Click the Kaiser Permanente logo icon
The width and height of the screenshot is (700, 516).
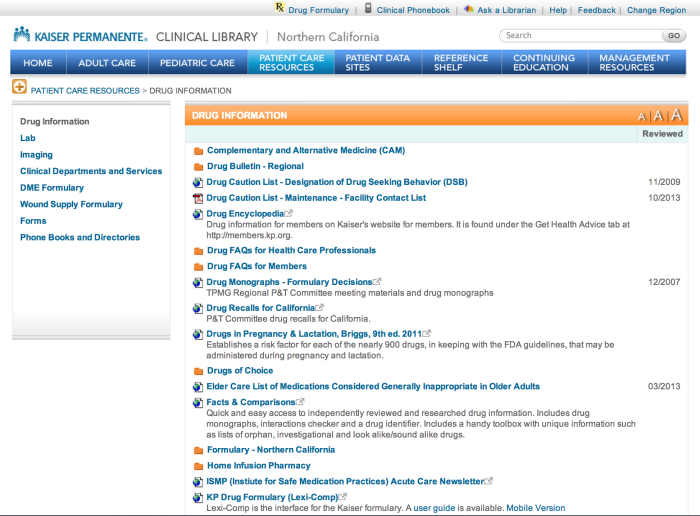point(20,36)
